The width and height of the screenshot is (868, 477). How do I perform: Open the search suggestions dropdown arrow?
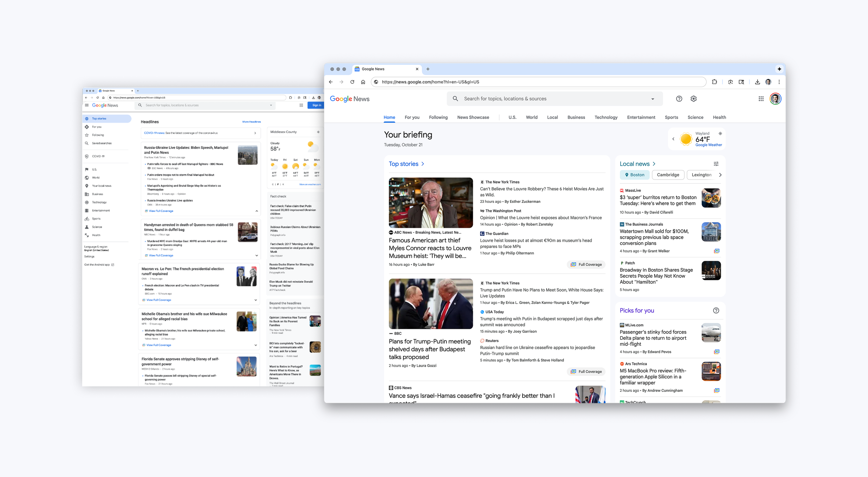click(x=653, y=99)
